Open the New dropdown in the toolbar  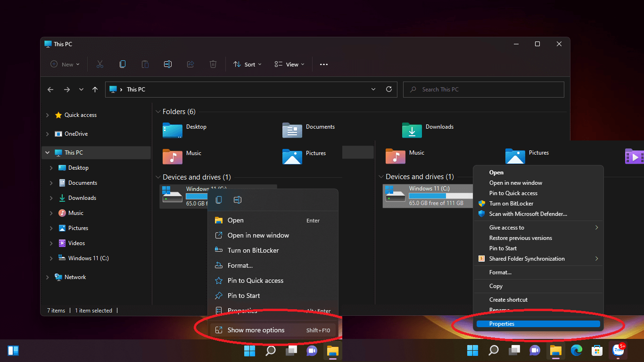pos(65,65)
